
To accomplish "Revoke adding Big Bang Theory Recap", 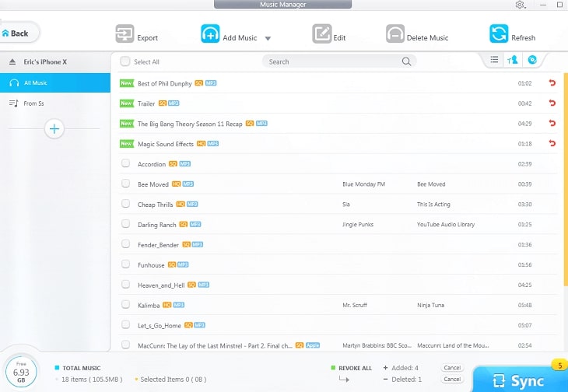I will [552, 124].
